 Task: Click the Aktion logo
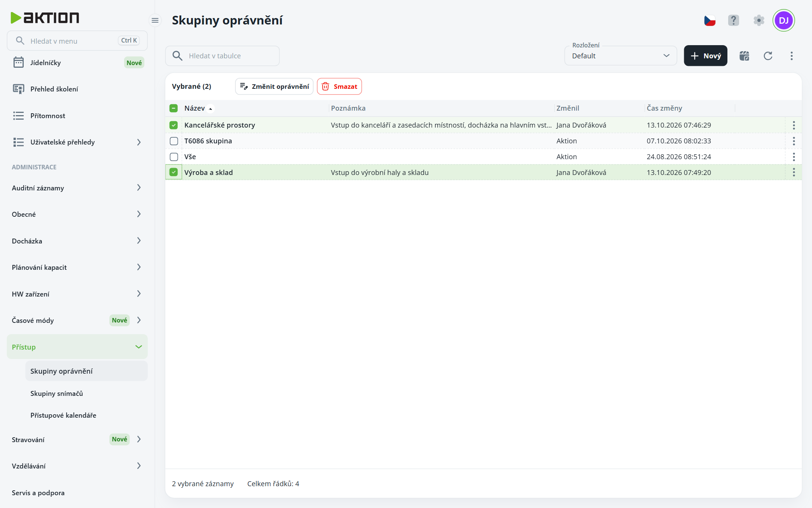pyautogui.click(x=45, y=18)
